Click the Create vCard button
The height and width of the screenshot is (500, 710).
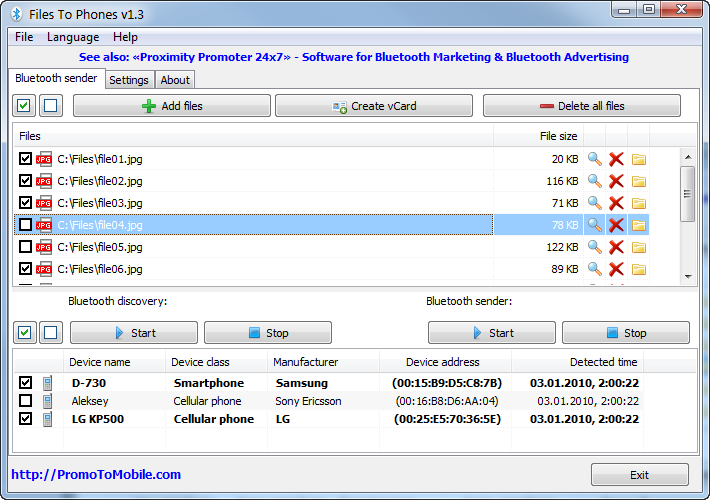[374, 106]
